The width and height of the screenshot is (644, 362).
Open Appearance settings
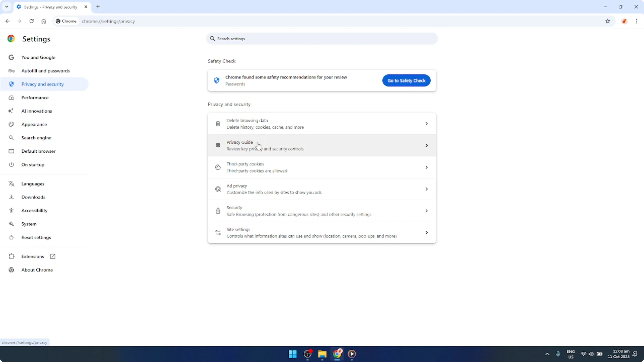point(44,124)
